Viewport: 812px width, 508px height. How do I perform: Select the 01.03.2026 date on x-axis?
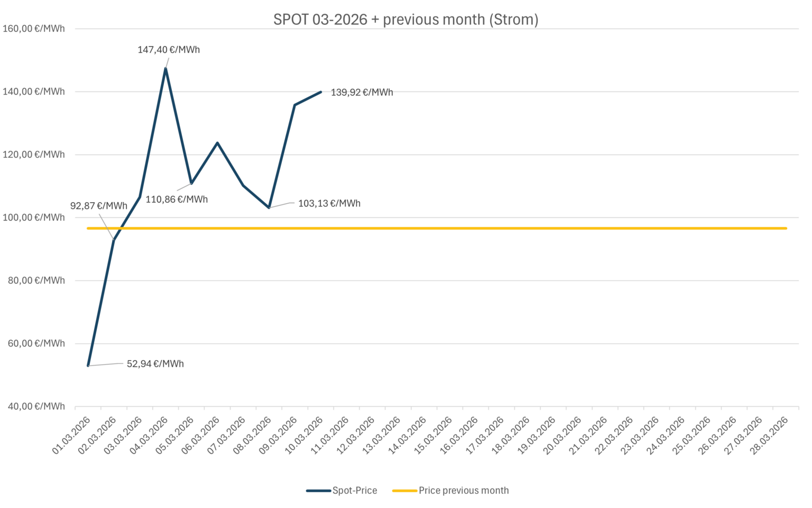point(72,436)
